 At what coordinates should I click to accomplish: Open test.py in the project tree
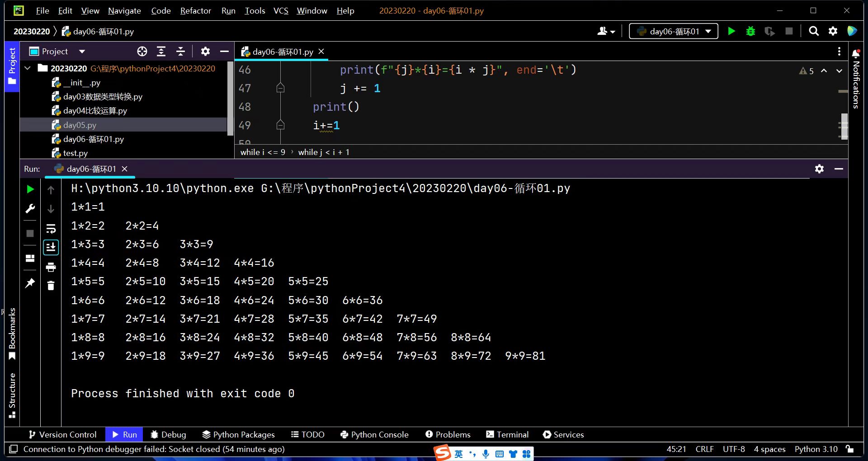point(75,153)
